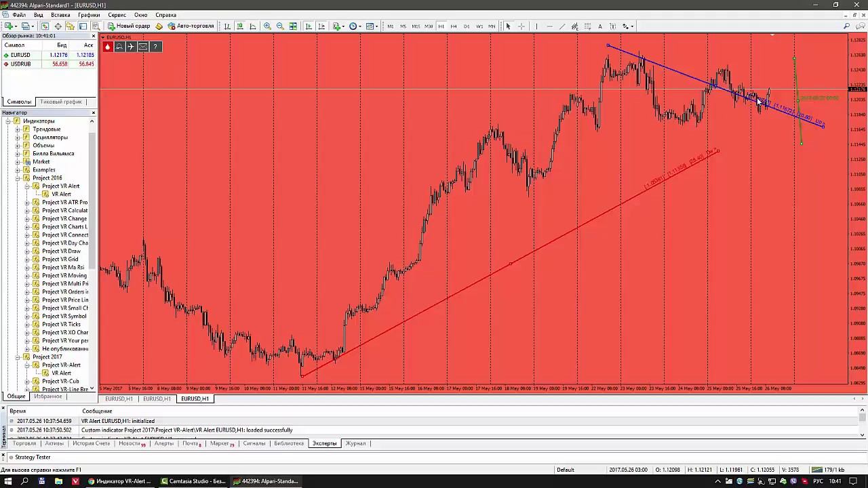Screen dimensions: 868x488
Task: Open the new chart dropdown icon
Action: click(12, 26)
